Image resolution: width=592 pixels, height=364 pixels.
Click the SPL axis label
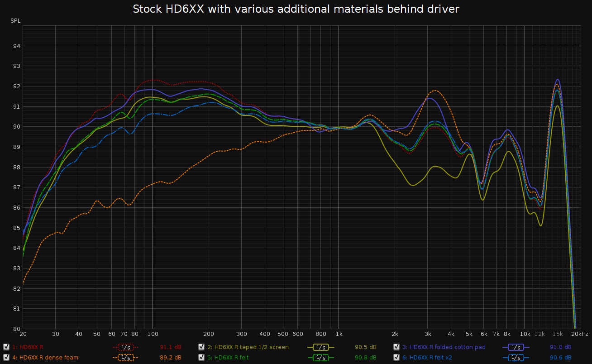pos(15,21)
